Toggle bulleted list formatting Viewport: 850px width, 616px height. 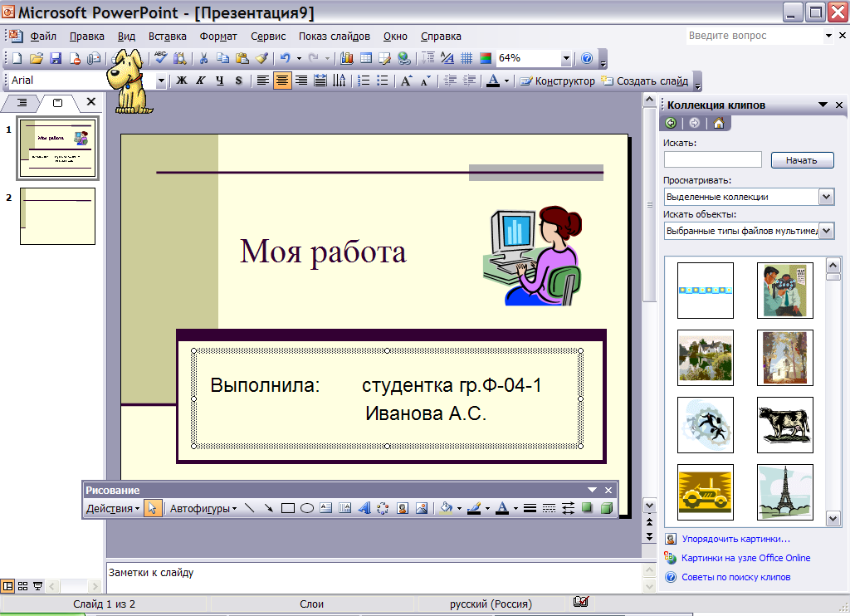383,81
